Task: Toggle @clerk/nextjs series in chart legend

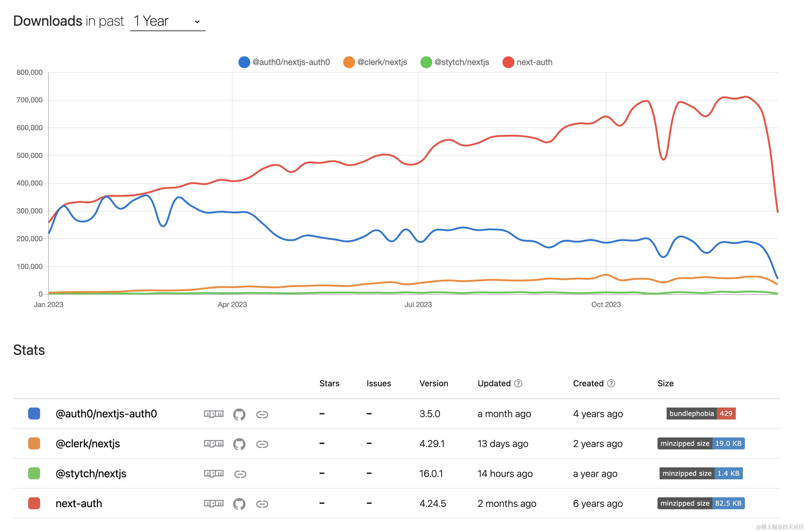Action: tap(375, 62)
